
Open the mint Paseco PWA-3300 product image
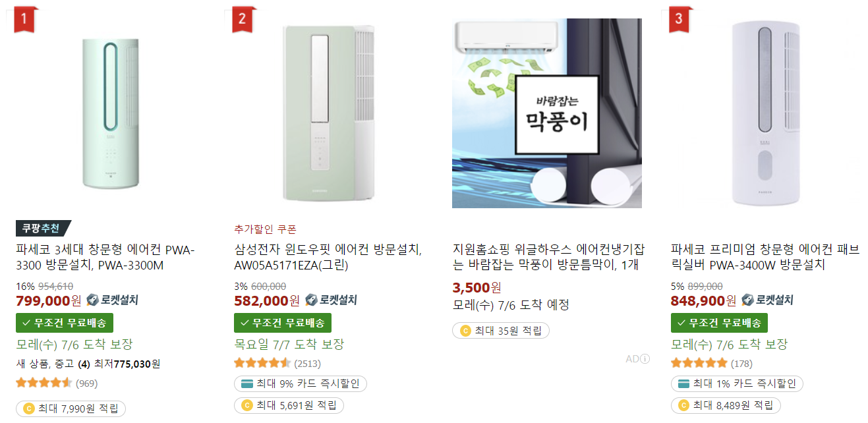coord(110,113)
